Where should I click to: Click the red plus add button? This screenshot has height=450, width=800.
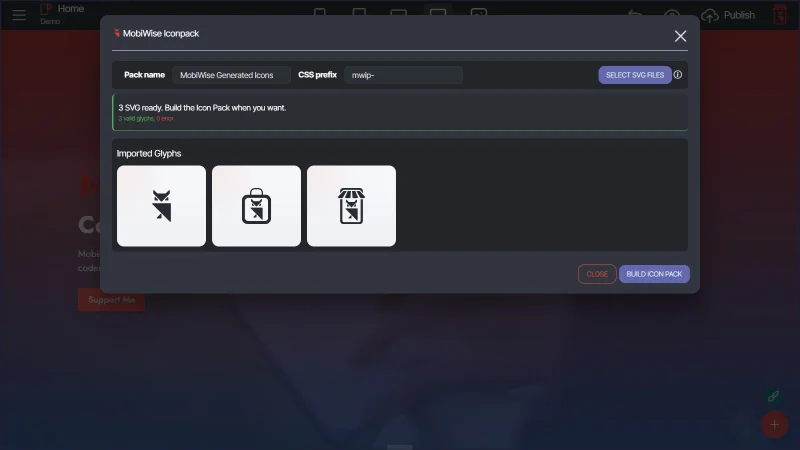tap(774, 424)
